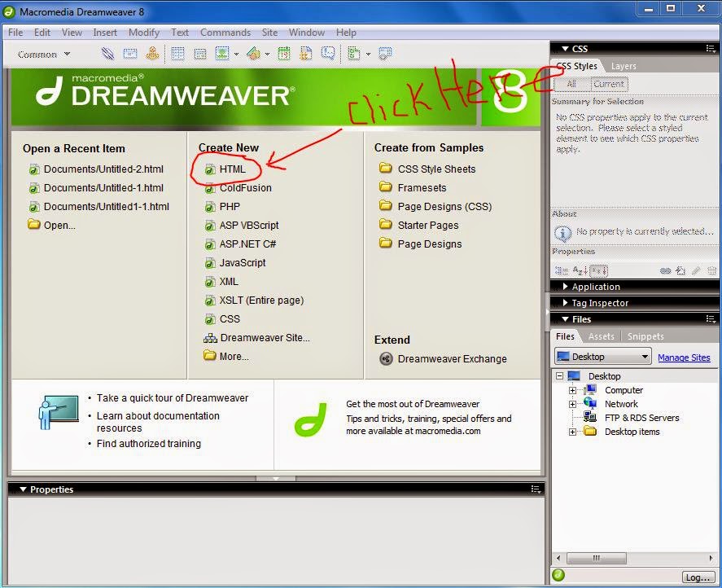Expand the Computer tree node
Viewport: 722px width, 588px height.
pyautogui.click(x=572, y=390)
